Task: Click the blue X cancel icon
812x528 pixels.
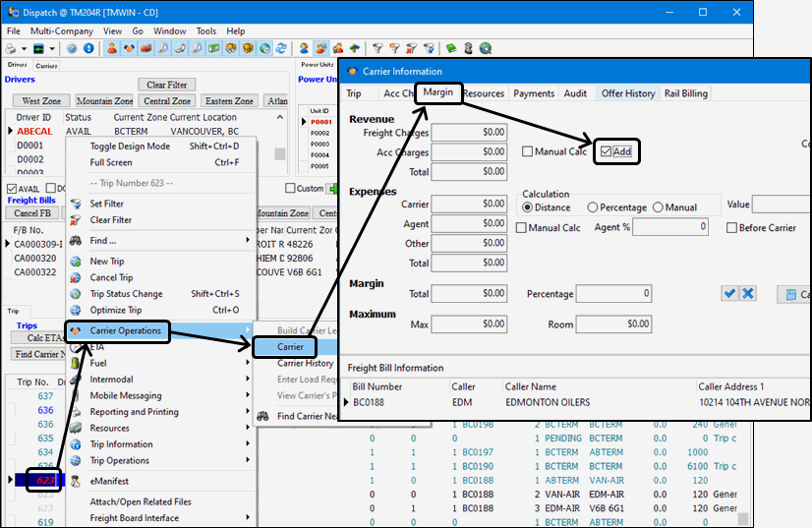Action: tap(748, 294)
